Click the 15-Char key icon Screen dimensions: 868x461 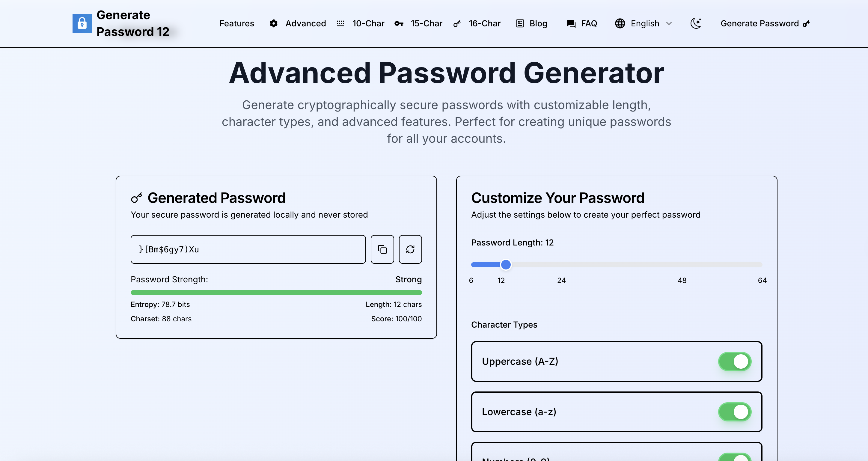pyautogui.click(x=399, y=23)
